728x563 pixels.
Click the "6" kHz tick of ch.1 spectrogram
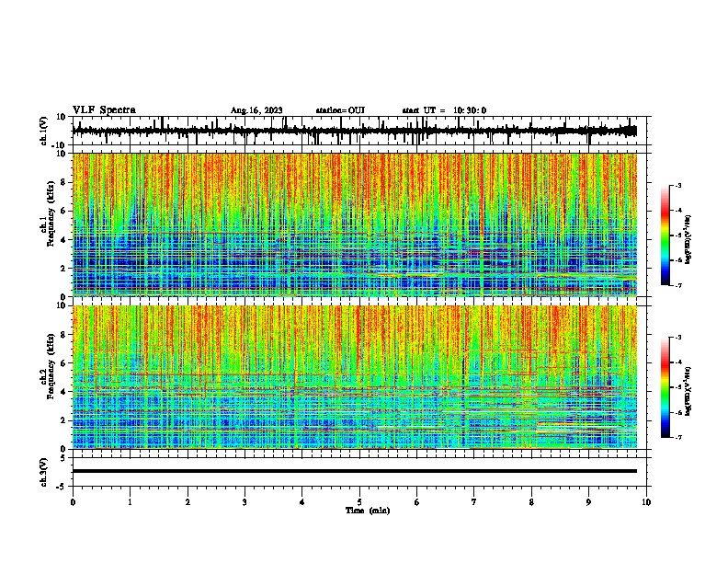click(x=63, y=211)
